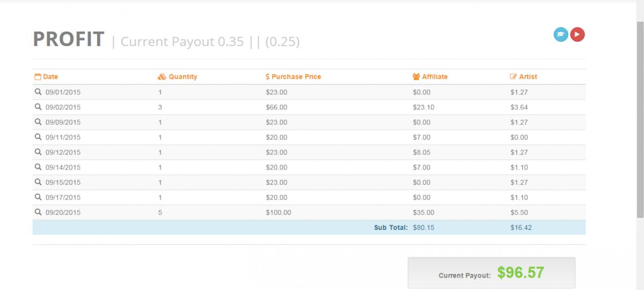Click the $23.10 affiliate cell
The height and width of the screenshot is (290, 644).
coord(423,107)
